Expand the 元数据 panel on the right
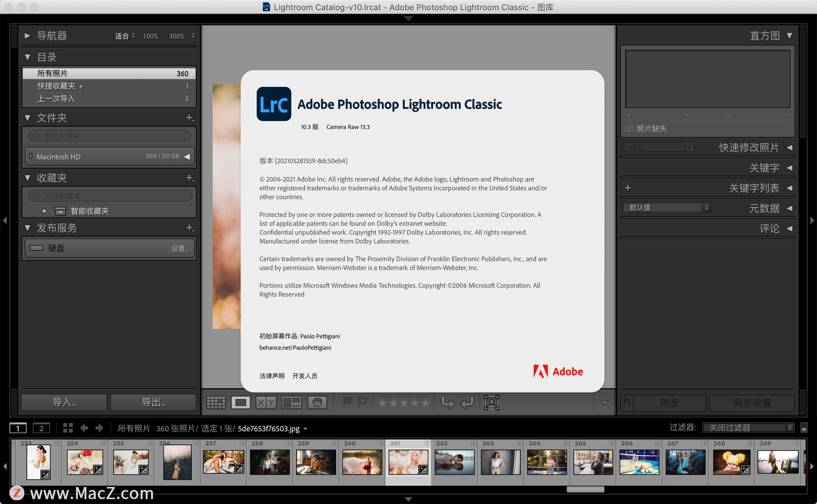 coord(790,208)
